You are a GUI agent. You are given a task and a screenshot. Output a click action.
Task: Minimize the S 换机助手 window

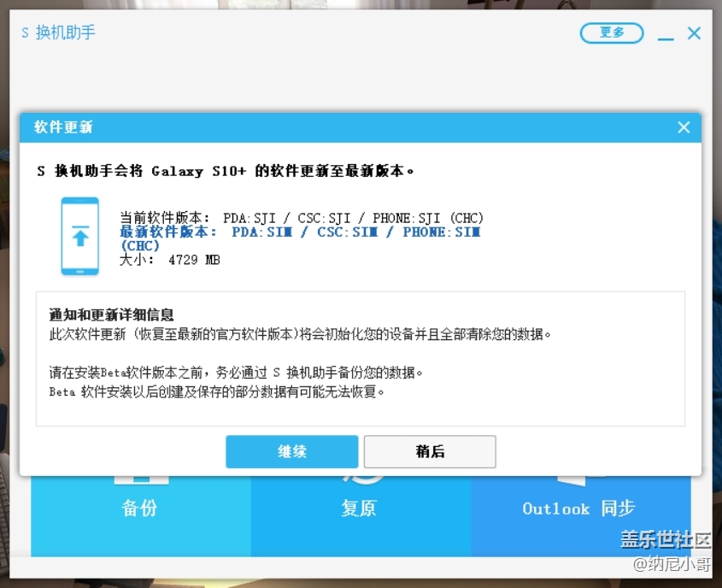[x=666, y=36]
